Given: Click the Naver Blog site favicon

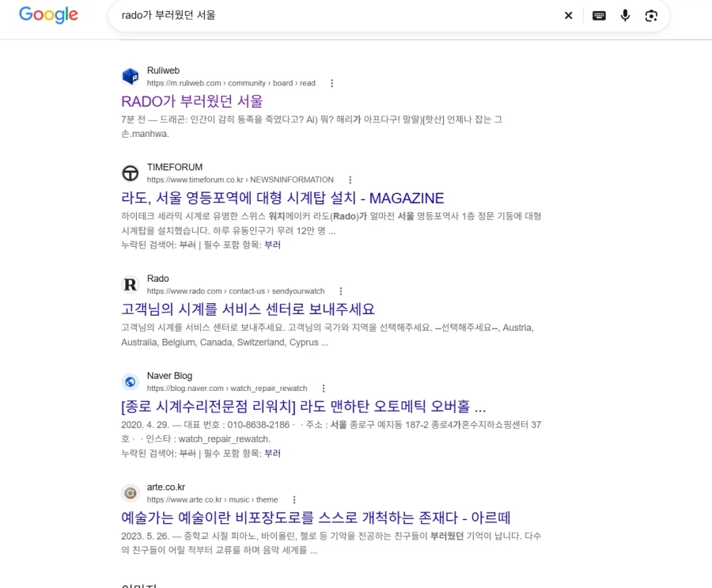Looking at the screenshot, I should click(131, 381).
